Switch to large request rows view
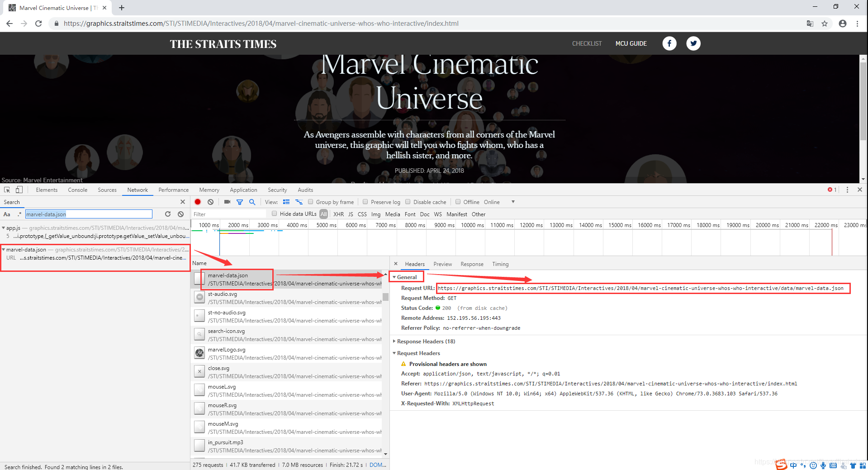The height and width of the screenshot is (470, 868). [286, 202]
